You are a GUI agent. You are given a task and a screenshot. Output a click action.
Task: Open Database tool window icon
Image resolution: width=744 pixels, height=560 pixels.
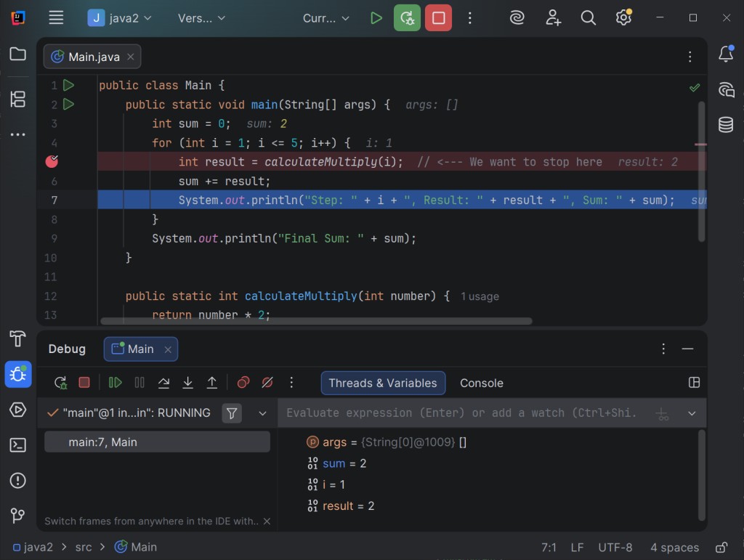coord(726,125)
